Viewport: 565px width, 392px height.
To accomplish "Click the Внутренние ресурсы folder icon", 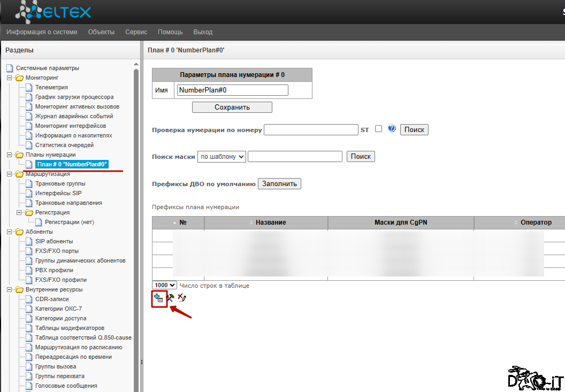I will (x=19, y=290).
